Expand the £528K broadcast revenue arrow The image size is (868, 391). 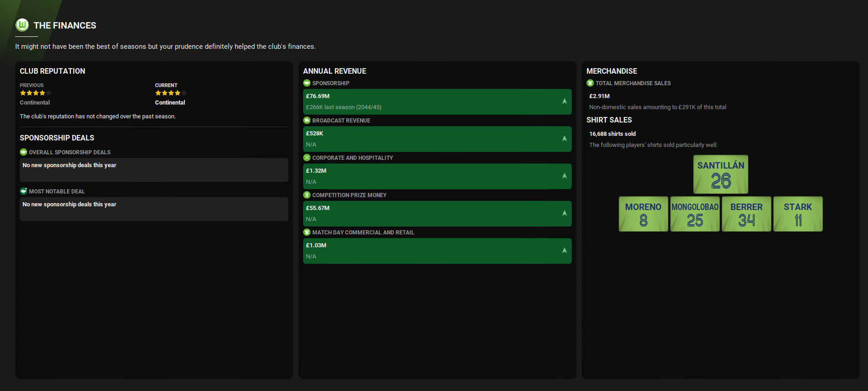(564, 139)
